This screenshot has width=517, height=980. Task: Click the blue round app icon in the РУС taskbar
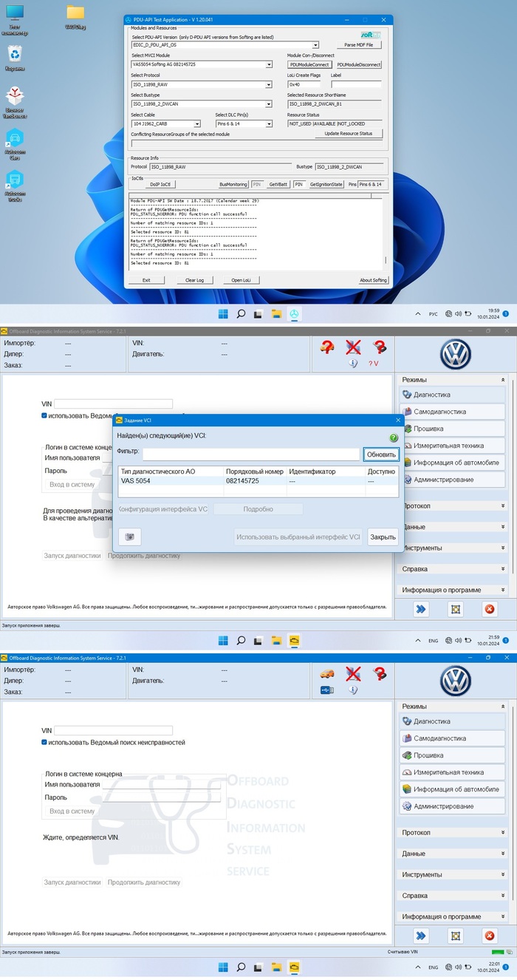[295, 314]
